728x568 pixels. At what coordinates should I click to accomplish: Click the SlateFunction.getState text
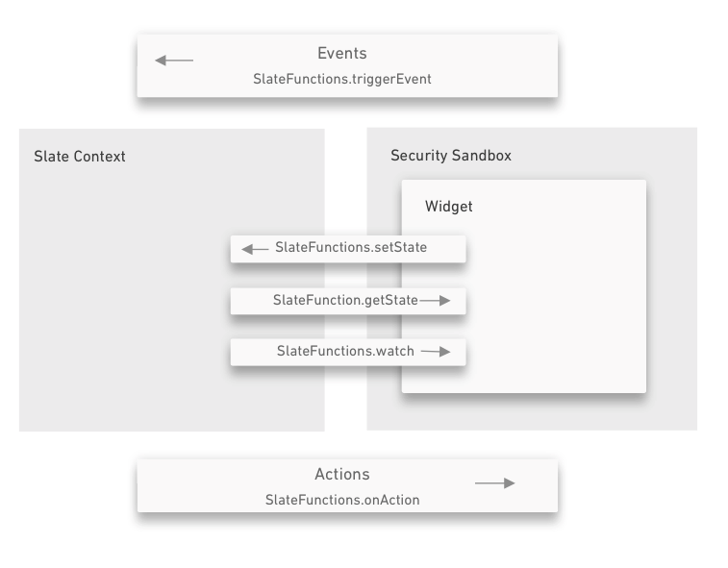(x=345, y=300)
